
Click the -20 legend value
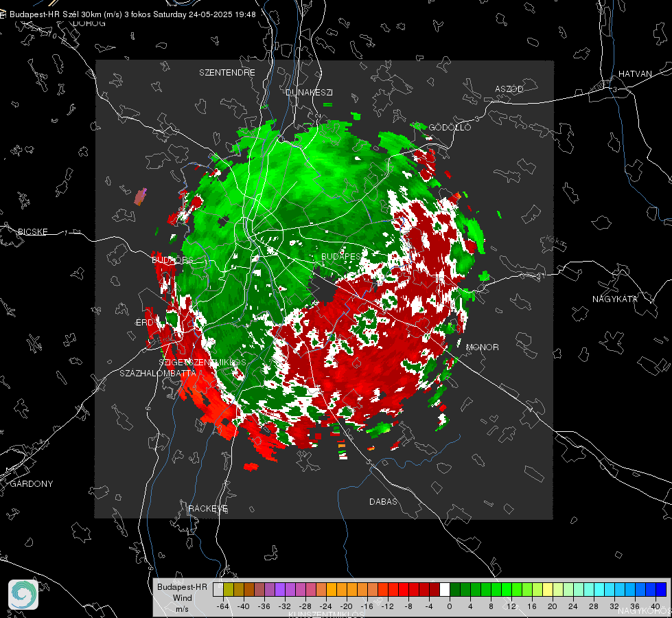pyautogui.click(x=346, y=606)
